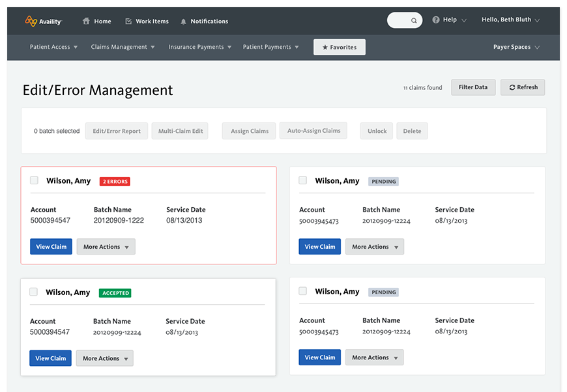View Claim on the lower Pending card
Screen dimensions: 567x392
click(319, 357)
